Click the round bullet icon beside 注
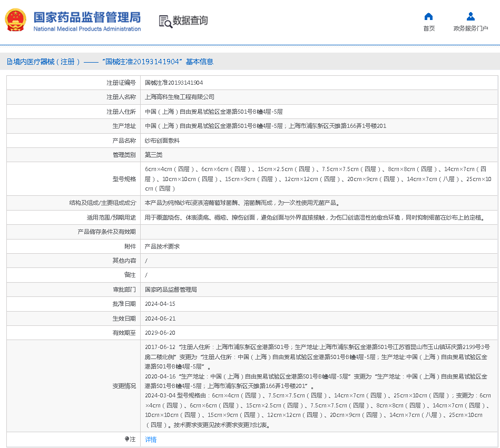 pyautogui.click(x=127, y=439)
